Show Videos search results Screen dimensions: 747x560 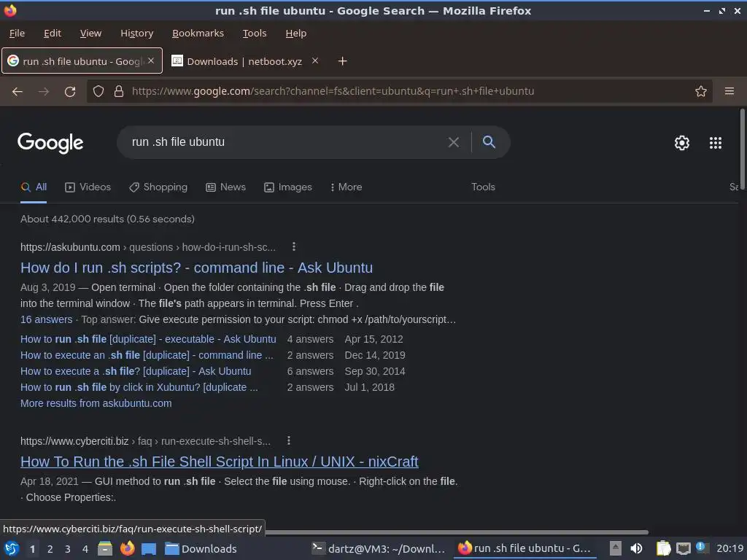(x=88, y=187)
